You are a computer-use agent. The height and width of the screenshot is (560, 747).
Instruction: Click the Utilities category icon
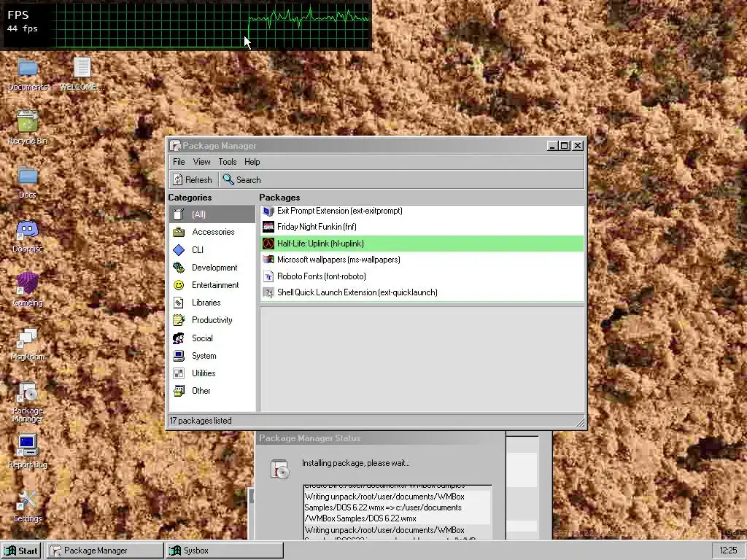click(179, 373)
